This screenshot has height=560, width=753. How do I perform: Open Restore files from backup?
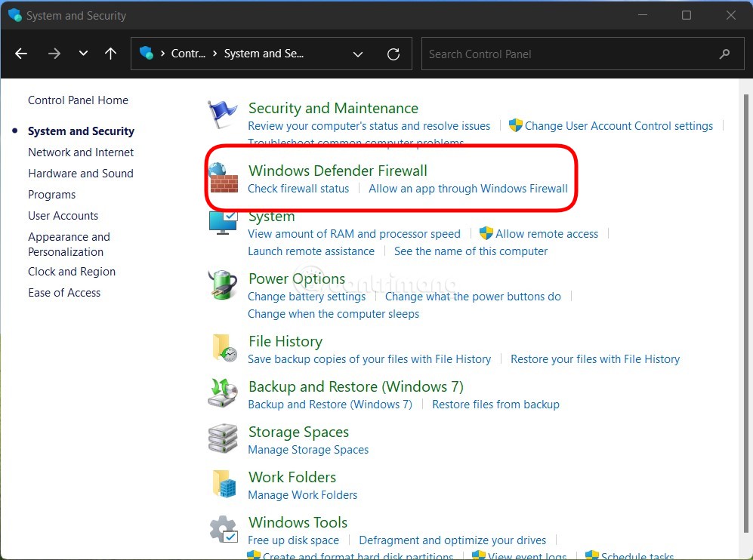(x=495, y=404)
